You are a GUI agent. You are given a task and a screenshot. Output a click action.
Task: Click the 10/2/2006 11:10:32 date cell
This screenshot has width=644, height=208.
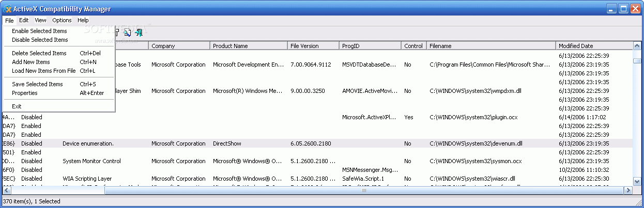[584, 170]
